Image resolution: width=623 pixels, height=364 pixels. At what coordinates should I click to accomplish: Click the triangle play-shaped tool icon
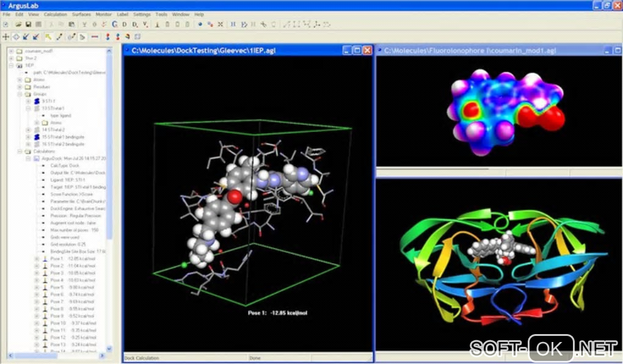82,37
